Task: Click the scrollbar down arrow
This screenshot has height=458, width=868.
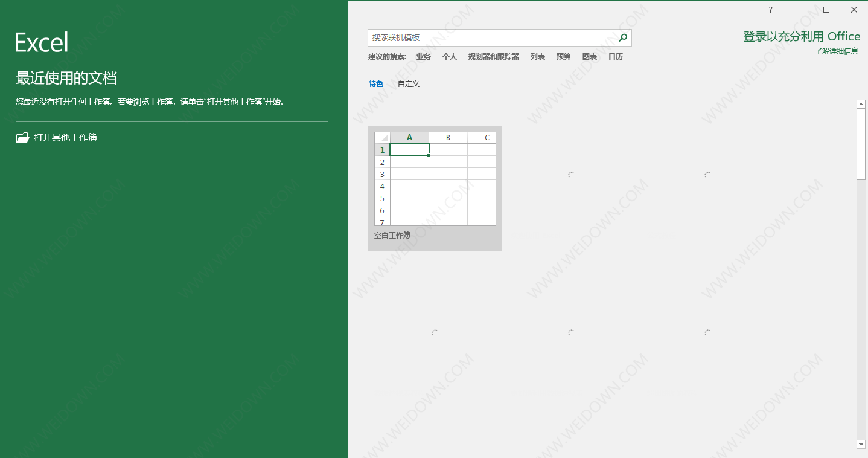Action: 861,445
